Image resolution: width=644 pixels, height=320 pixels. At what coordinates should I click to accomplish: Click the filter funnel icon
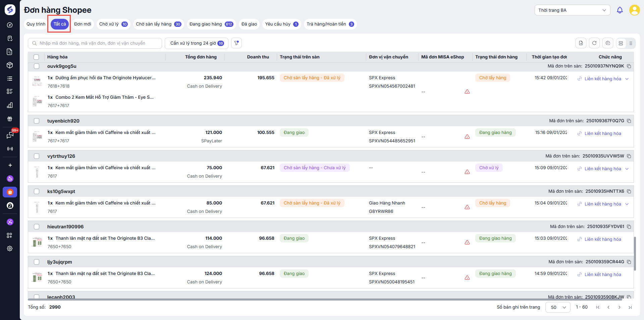[236, 43]
